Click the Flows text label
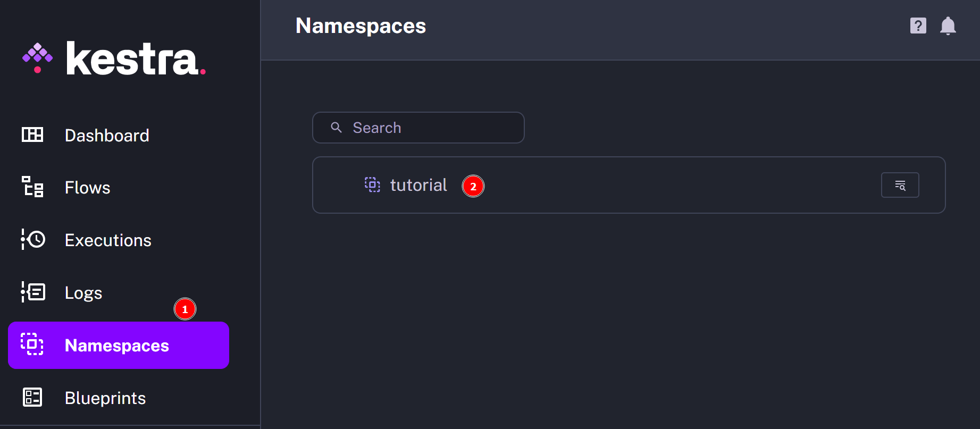The image size is (980, 429). (x=87, y=187)
